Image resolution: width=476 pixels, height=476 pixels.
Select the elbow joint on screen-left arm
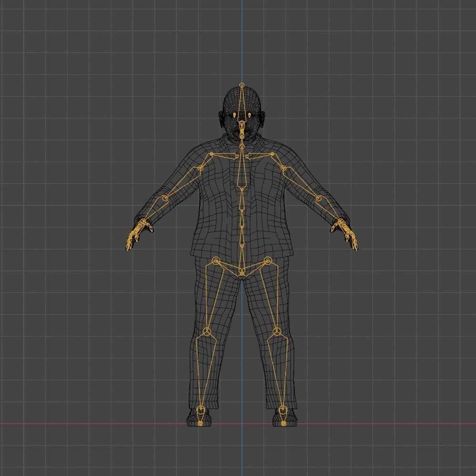pyautogui.click(x=166, y=198)
